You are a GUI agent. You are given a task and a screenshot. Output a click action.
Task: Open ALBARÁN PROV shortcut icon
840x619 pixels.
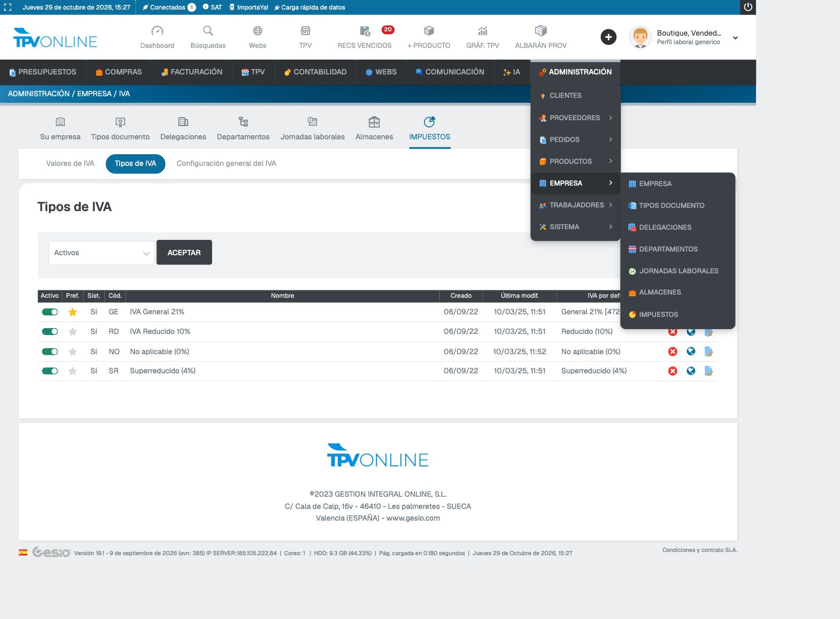(541, 31)
